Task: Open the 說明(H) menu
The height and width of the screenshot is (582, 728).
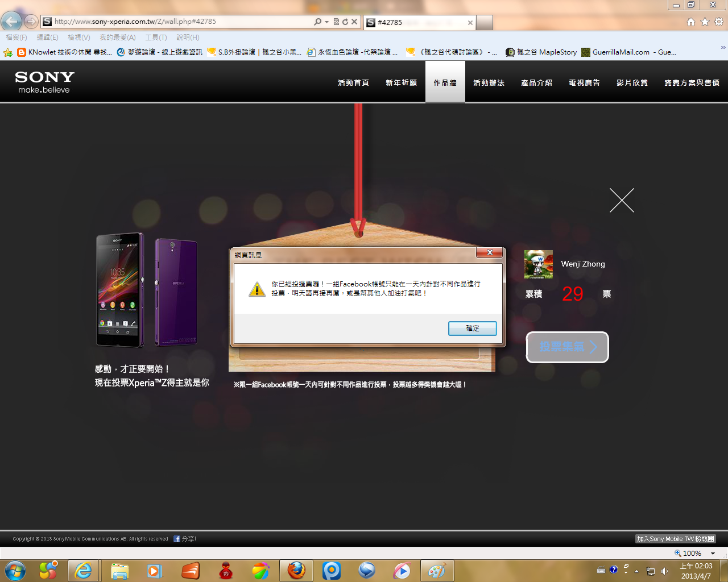Action: point(188,37)
